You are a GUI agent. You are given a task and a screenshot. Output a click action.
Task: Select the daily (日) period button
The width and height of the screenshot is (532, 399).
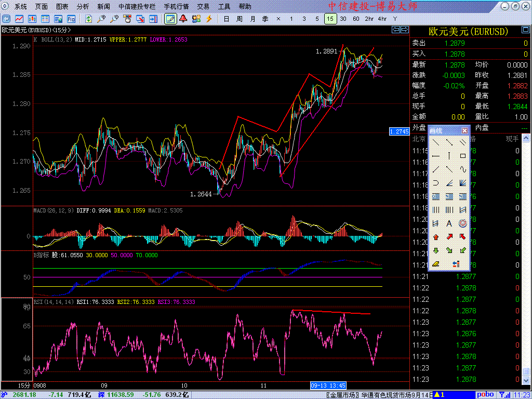tap(226, 19)
